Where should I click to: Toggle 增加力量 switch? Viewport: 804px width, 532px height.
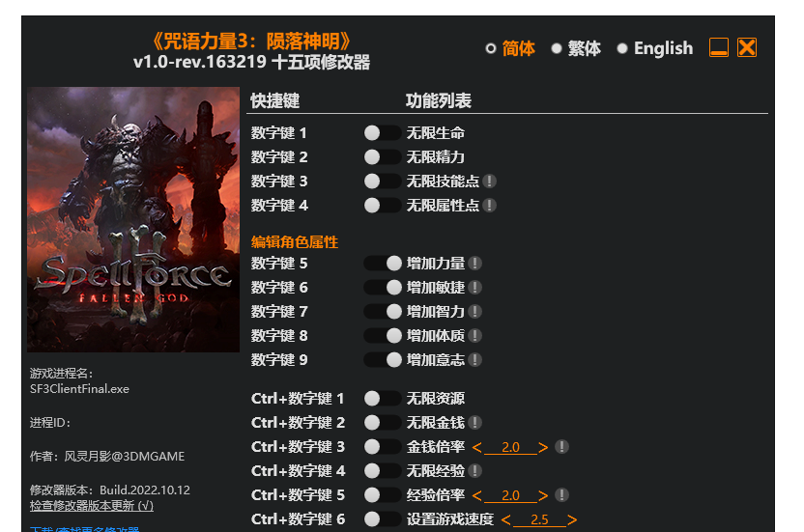coord(383,263)
